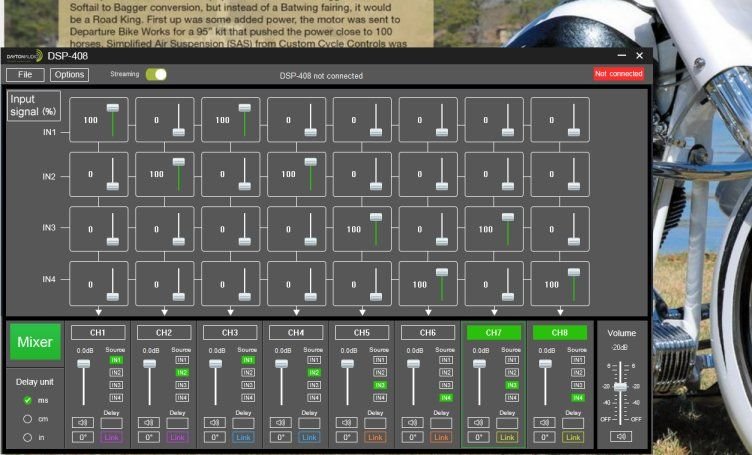Image resolution: width=752 pixels, height=455 pixels.
Task: Mute CH5 using its speaker icon
Action: click(347, 422)
